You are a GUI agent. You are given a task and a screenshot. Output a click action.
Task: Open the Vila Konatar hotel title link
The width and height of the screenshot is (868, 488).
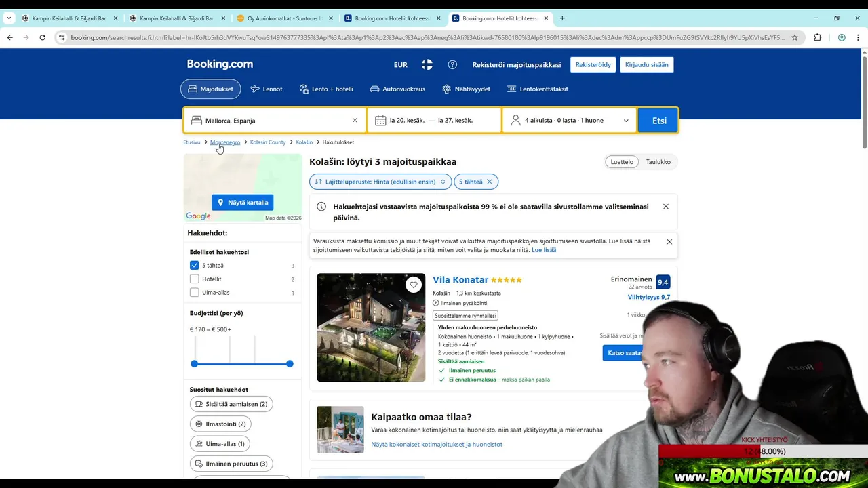pyautogui.click(x=460, y=280)
